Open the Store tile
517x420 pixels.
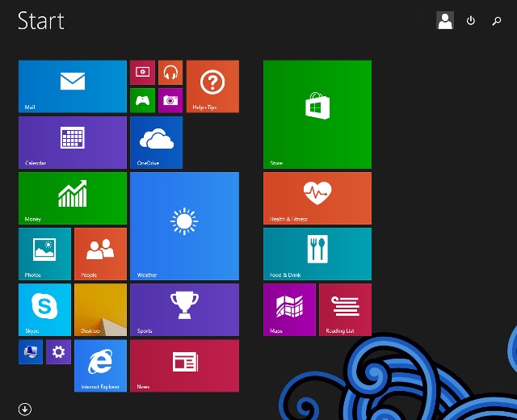[x=317, y=115]
